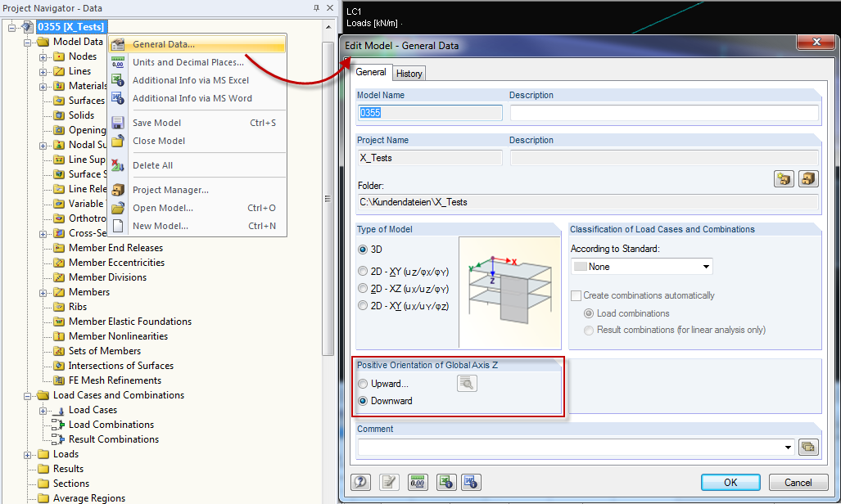841x504 pixels.
Task: Collapse the 0355 [X_Tests] root node
Action: point(11,27)
